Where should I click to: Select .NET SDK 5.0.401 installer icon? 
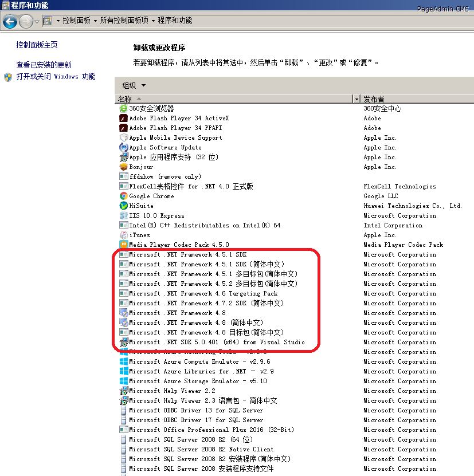(x=124, y=342)
